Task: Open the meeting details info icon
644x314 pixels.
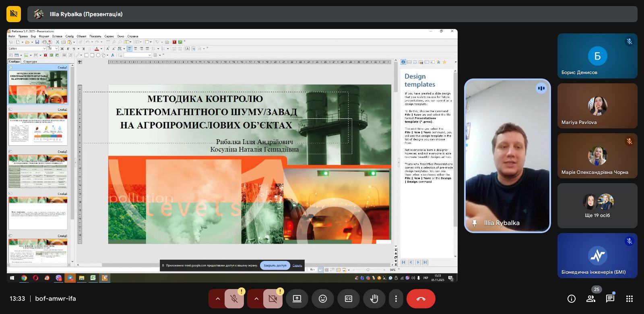Action: [x=572, y=299]
